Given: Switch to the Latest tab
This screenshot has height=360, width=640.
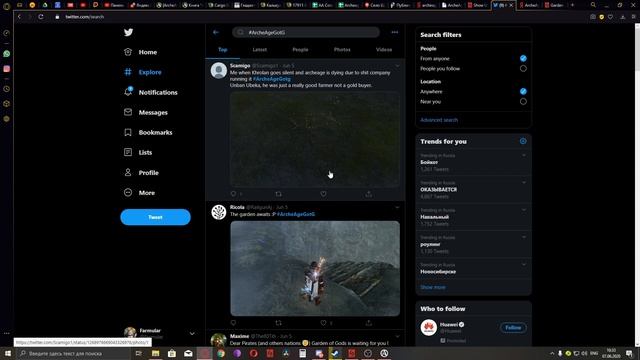Looking at the screenshot, I should 260,50.
